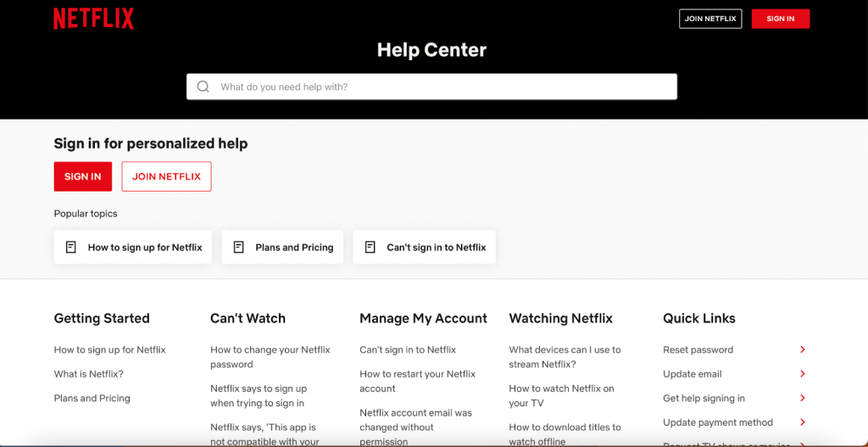Click the 'Quick Links' section heading
868x447 pixels.
pos(699,318)
